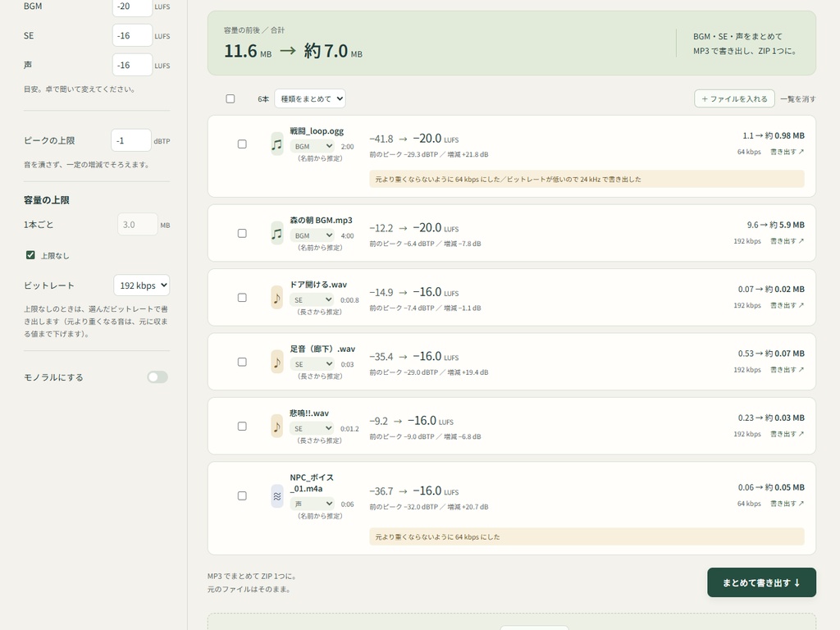Screen dimensions: 840x630
Task: Change the type dropdown for 戦闘_loop.ogg
Action: click(x=313, y=146)
